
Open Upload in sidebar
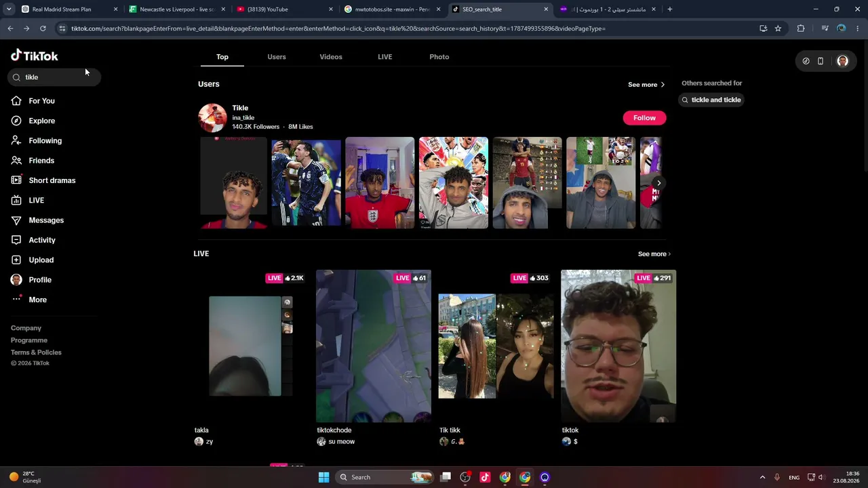41,260
